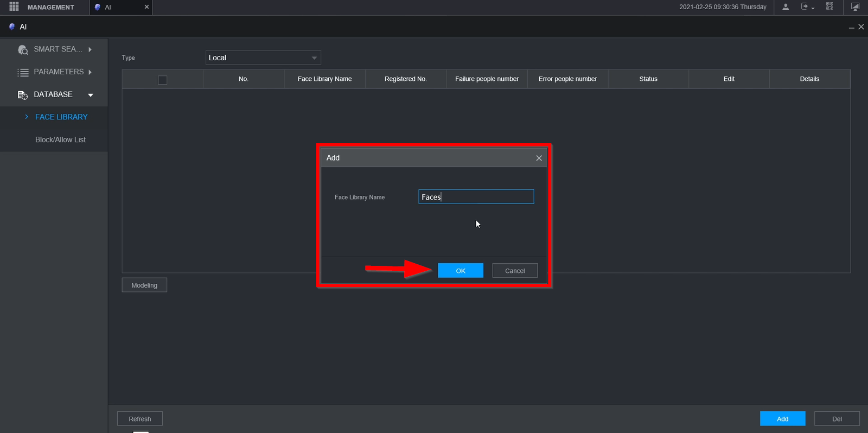Select Block/Allow List in sidebar
This screenshot has width=868, height=433.
60,139
